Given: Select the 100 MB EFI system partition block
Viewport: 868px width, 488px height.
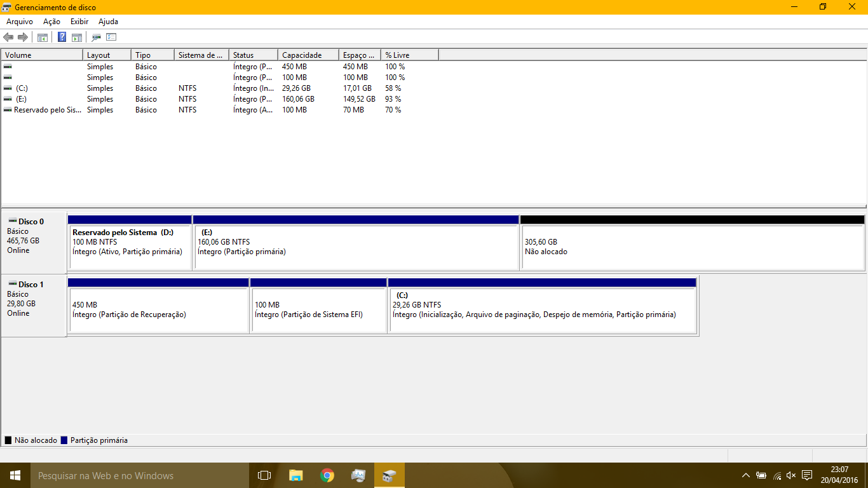Looking at the screenshot, I should (x=318, y=305).
